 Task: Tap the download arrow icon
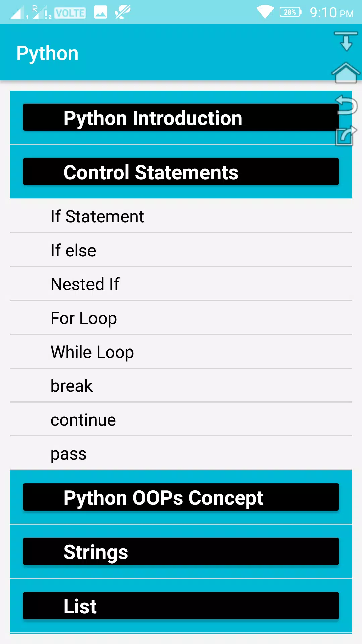(346, 41)
